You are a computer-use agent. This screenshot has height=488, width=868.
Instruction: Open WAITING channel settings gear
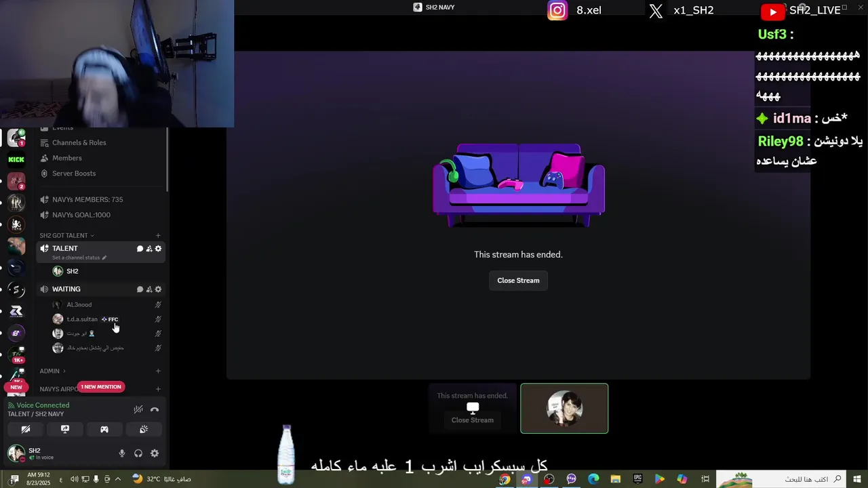pos(158,289)
